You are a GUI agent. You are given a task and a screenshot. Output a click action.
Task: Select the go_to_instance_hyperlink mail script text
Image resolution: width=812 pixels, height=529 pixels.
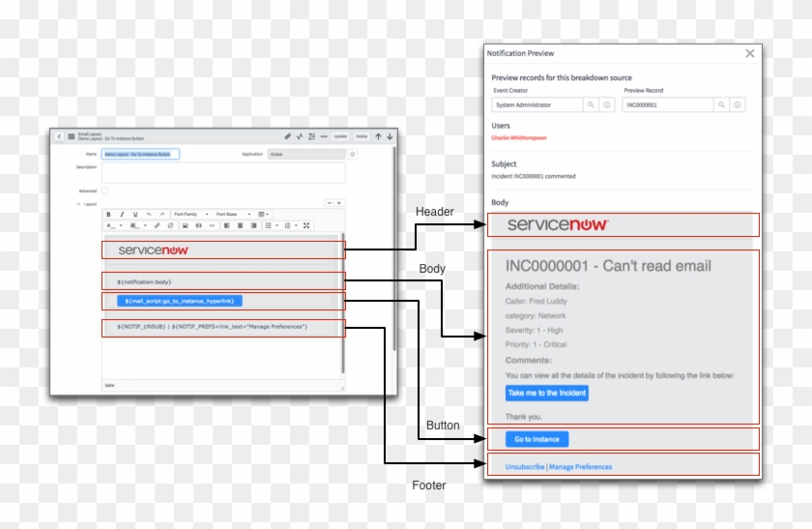(x=180, y=301)
